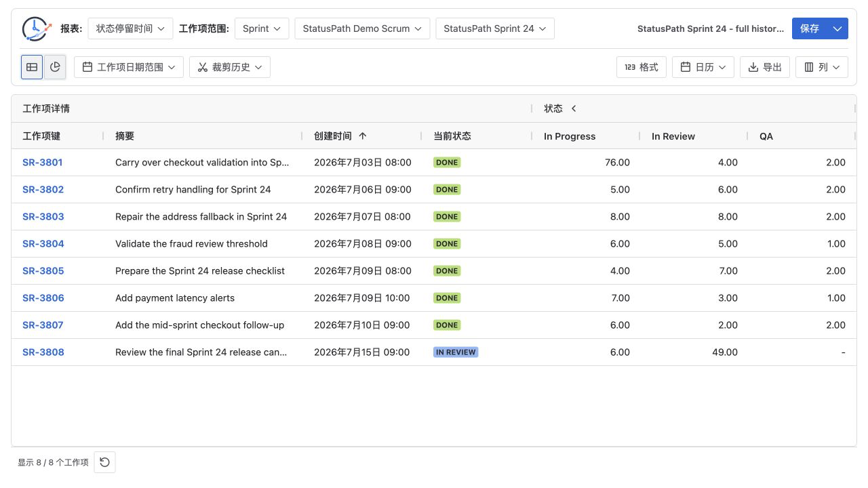
Task: Open work item SR-3807
Action: pyautogui.click(x=43, y=325)
